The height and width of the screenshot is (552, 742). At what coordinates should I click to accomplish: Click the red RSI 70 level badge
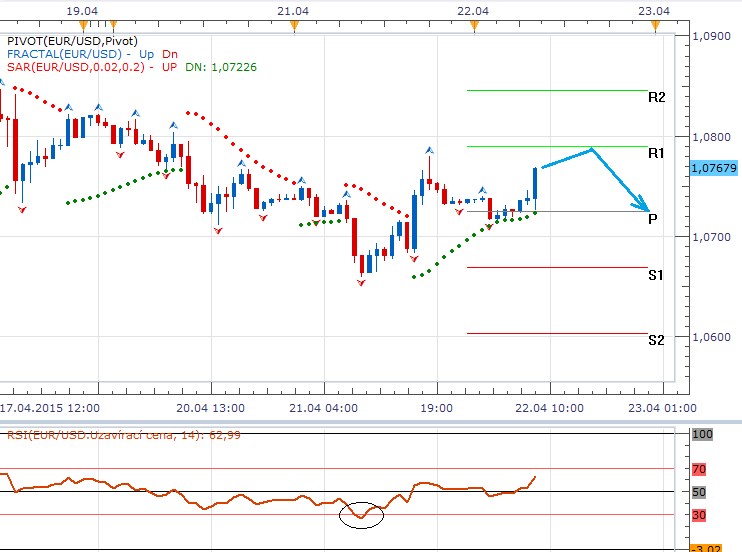tap(701, 468)
